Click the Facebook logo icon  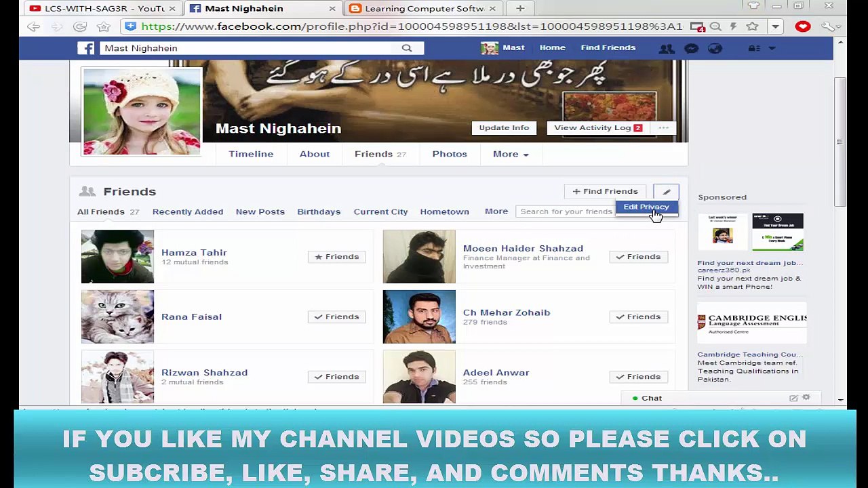(85, 48)
